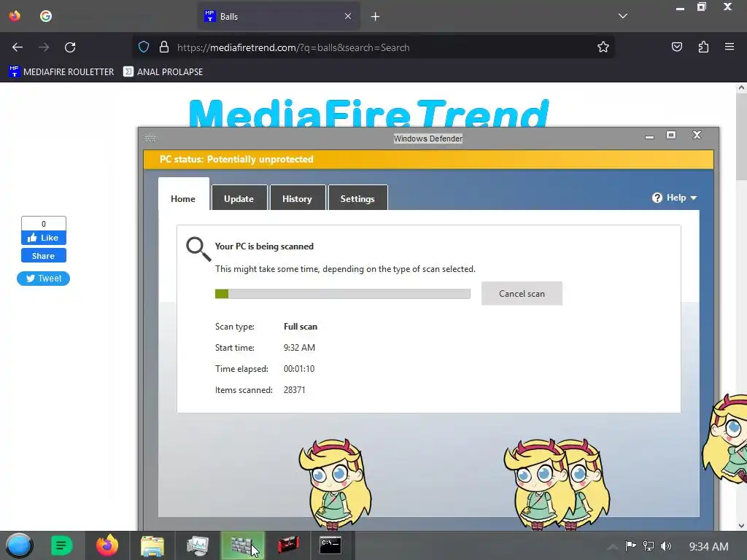Open the MEDIAFIRE ROULETTER bookmark
Image resolution: width=747 pixels, height=560 pixels.
61,72
